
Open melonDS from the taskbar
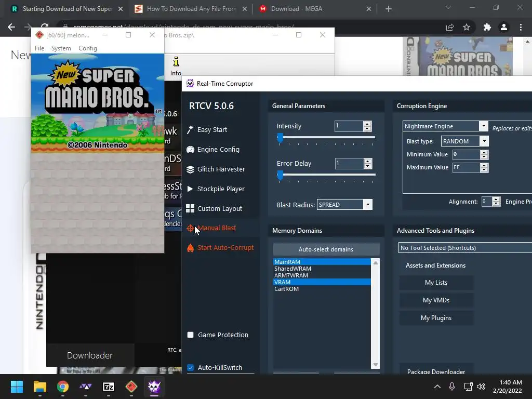pos(131,387)
